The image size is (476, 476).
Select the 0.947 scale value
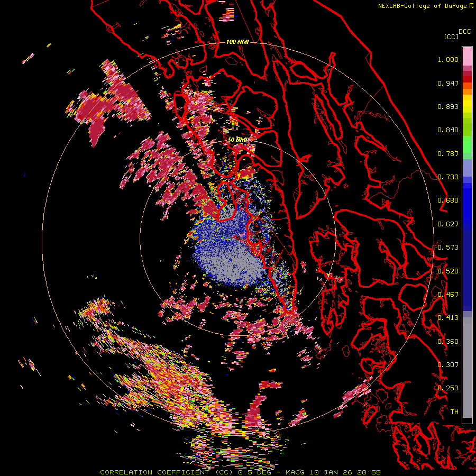click(x=448, y=83)
